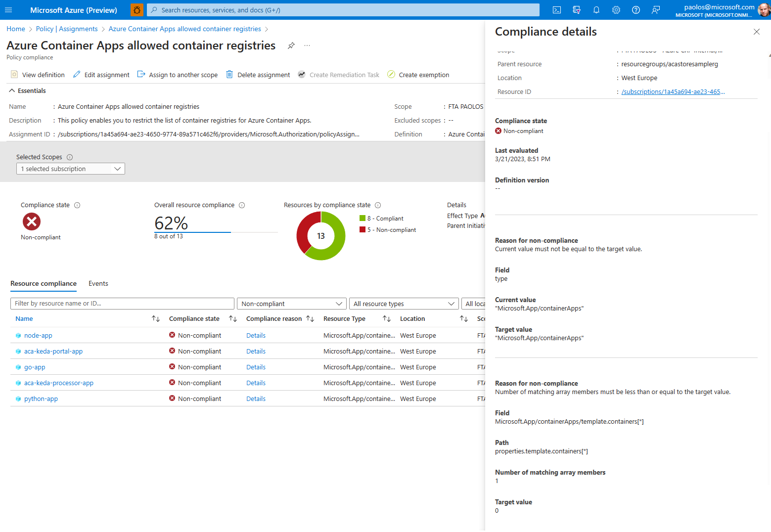Sort by the Location column arrows
Screen dimensions: 771x532
464,319
